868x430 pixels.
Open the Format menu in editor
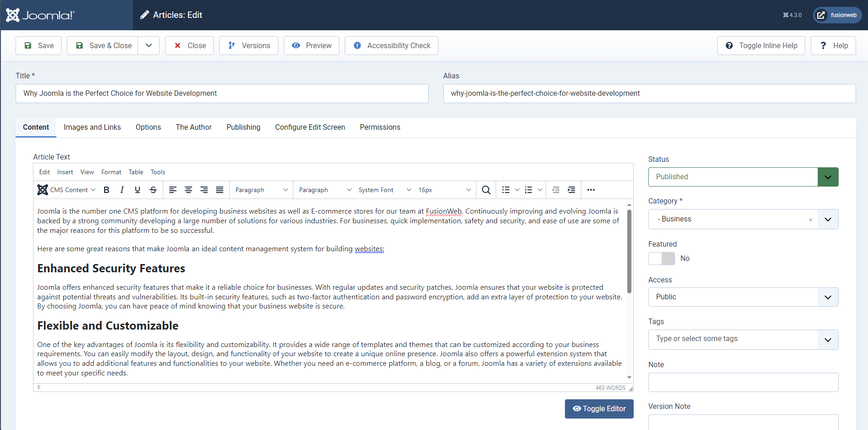(x=111, y=172)
